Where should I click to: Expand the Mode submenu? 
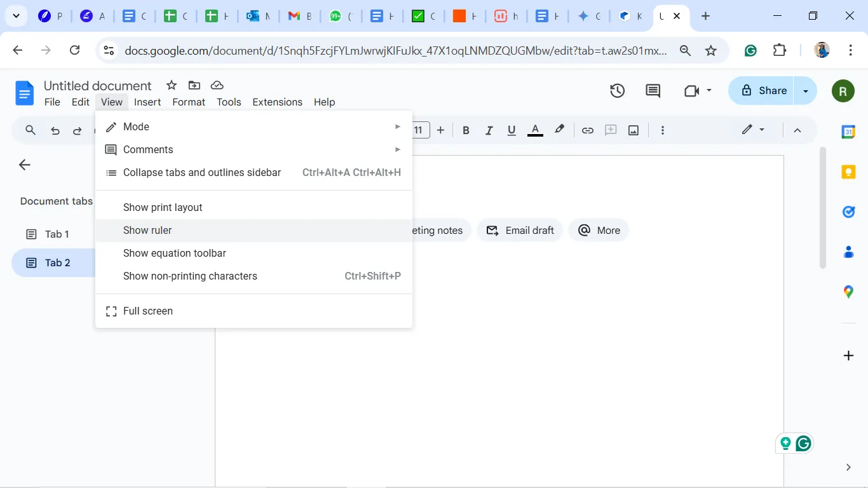pos(254,127)
